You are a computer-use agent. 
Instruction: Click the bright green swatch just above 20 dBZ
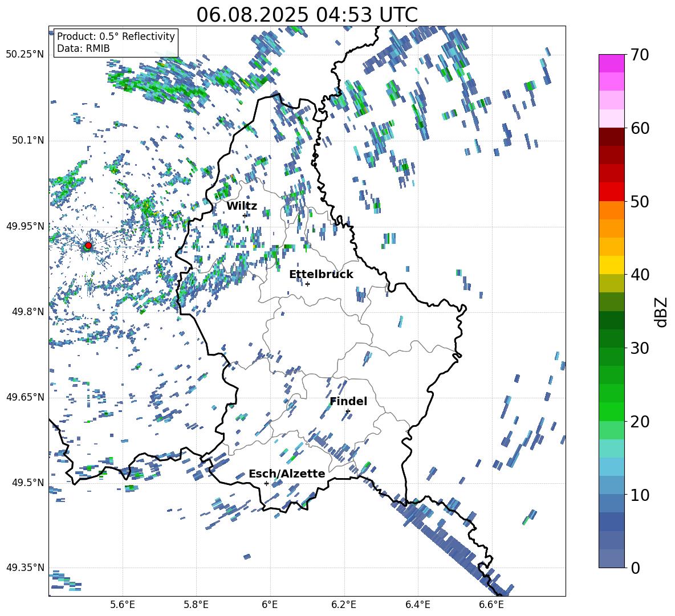pyautogui.click(x=612, y=411)
